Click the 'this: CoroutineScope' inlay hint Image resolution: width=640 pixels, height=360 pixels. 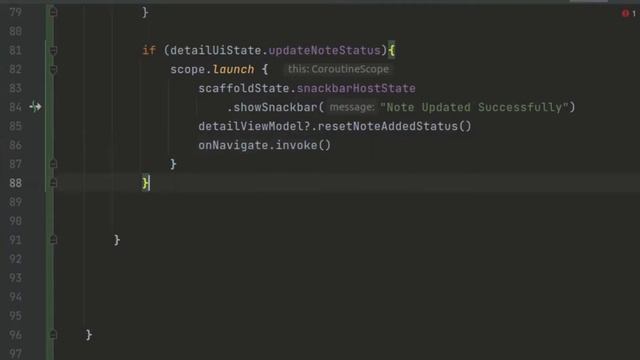[x=338, y=69]
